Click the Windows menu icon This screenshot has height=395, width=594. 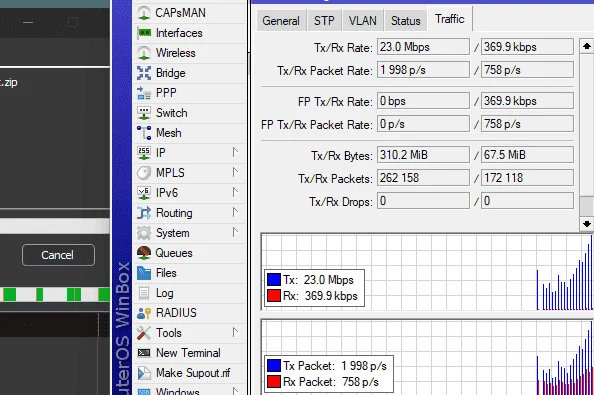click(x=144, y=392)
